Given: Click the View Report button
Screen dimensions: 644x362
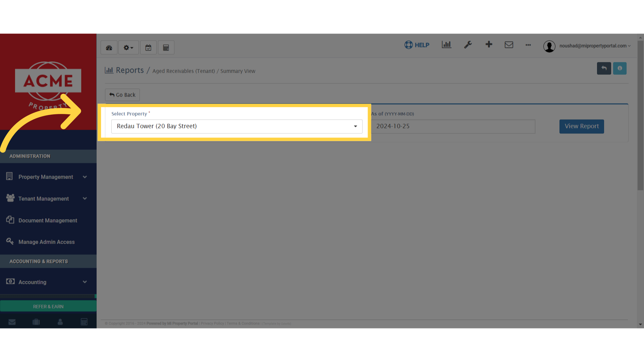Looking at the screenshot, I should tap(582, 126).
